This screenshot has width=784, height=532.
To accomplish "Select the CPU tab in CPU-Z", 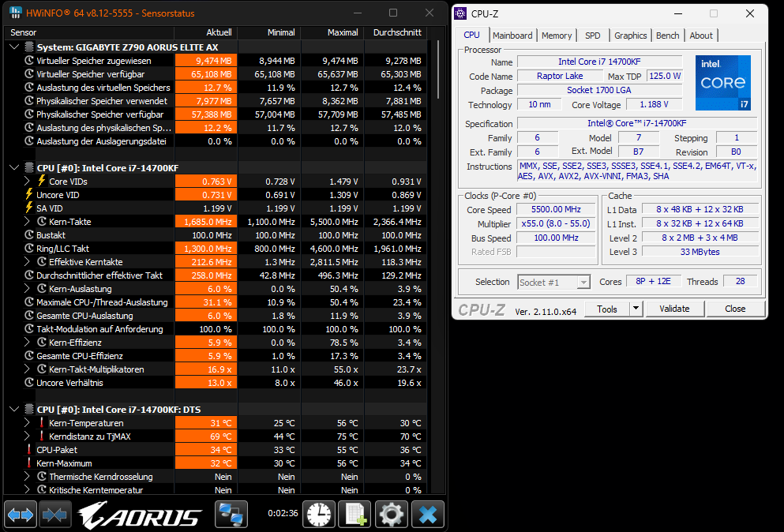I will (471, 35).
